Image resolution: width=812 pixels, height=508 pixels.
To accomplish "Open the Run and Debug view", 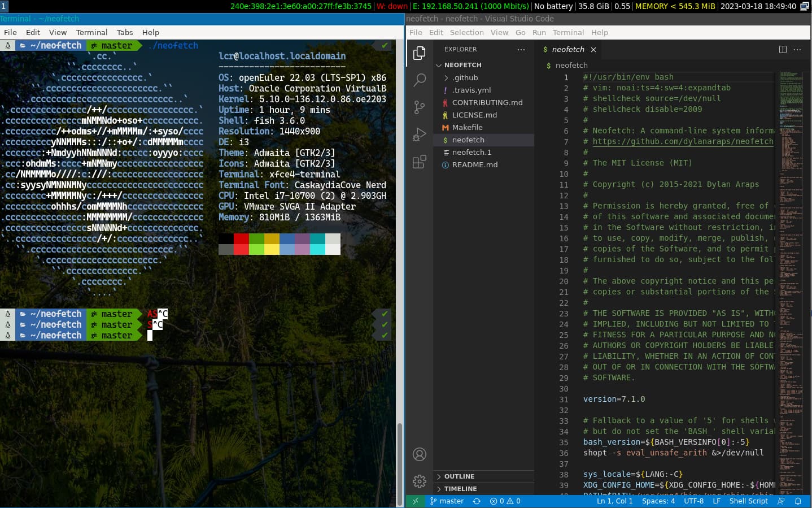I will [x=419, y=134].
